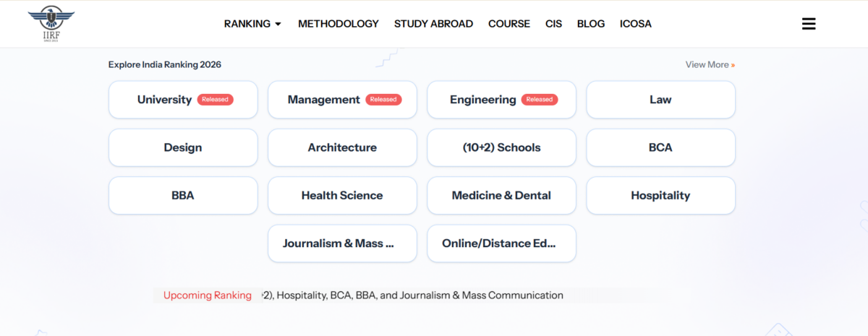Go to Study Abroad page
868x336 pixels.
(433, 24)
